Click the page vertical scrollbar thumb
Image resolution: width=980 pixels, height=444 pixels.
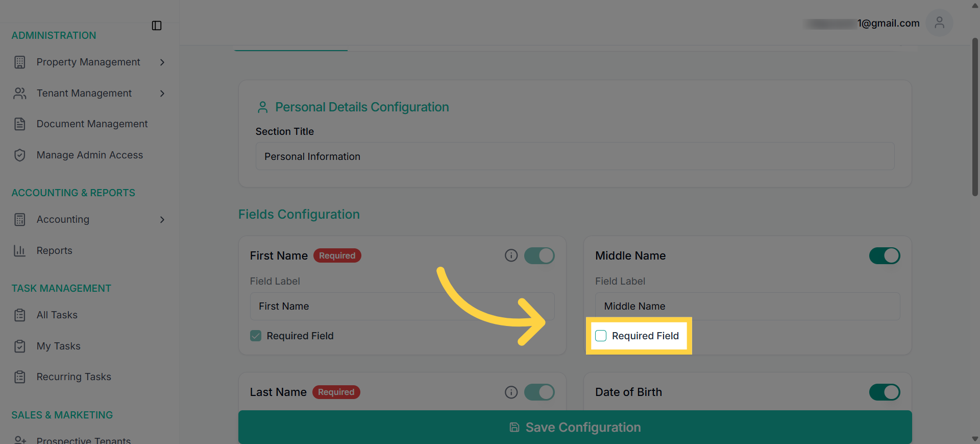tap(975, 116)
